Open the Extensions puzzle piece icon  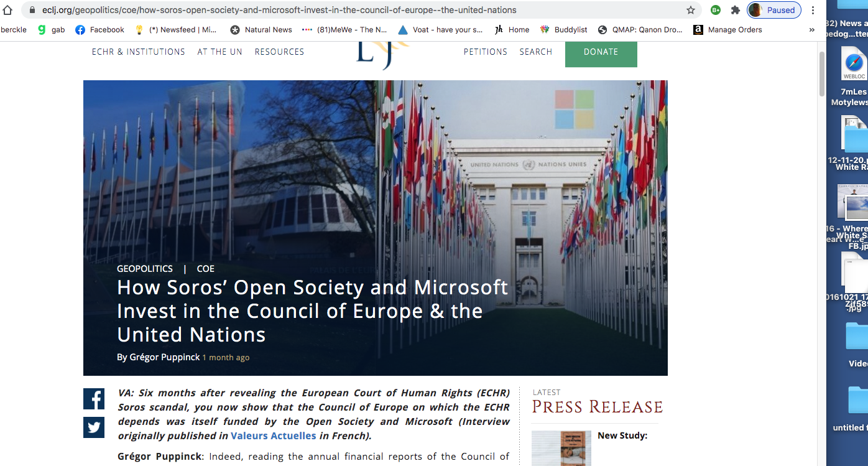[x=736, y=10]
